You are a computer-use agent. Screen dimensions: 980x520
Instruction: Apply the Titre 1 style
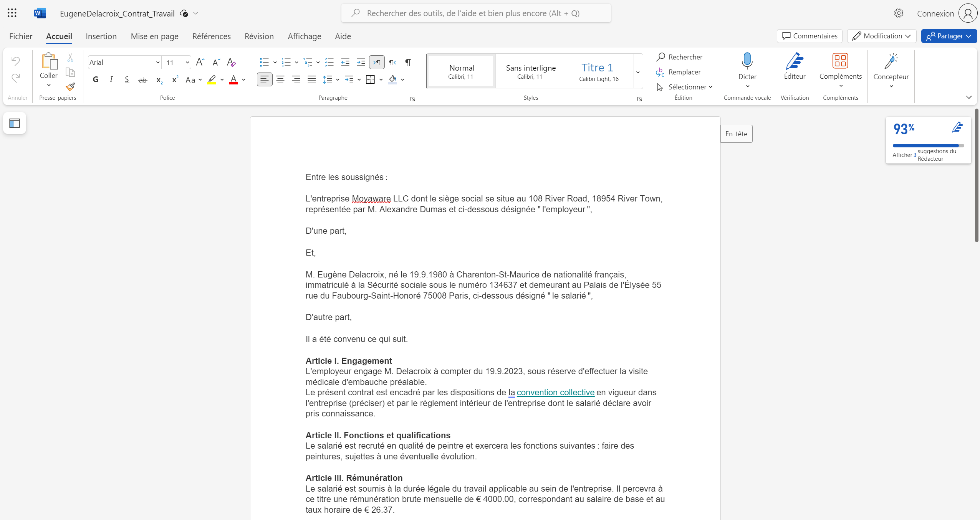[598, 71]
